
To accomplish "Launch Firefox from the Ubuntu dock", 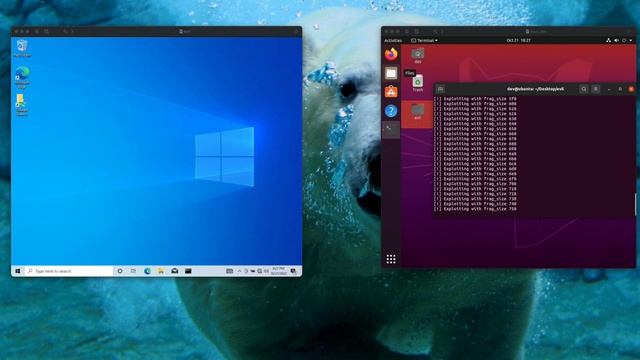I will point(391,54).
